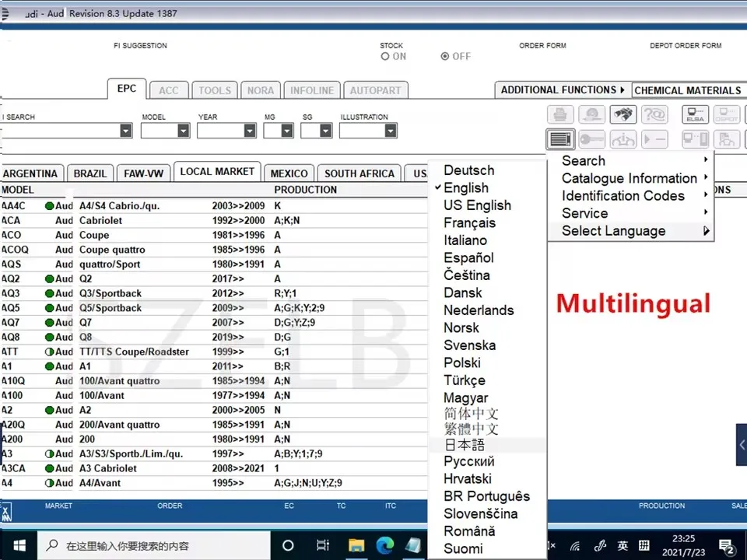Open CHEMICAL MATERIALS
Viewport: 747px width, 560px height.
point(688,89)
